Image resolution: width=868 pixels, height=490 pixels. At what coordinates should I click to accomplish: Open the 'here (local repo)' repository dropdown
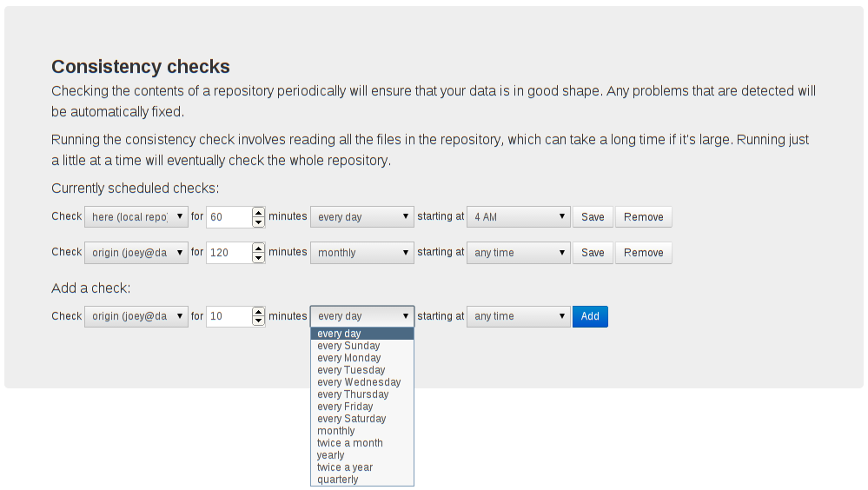coord(136,217)
